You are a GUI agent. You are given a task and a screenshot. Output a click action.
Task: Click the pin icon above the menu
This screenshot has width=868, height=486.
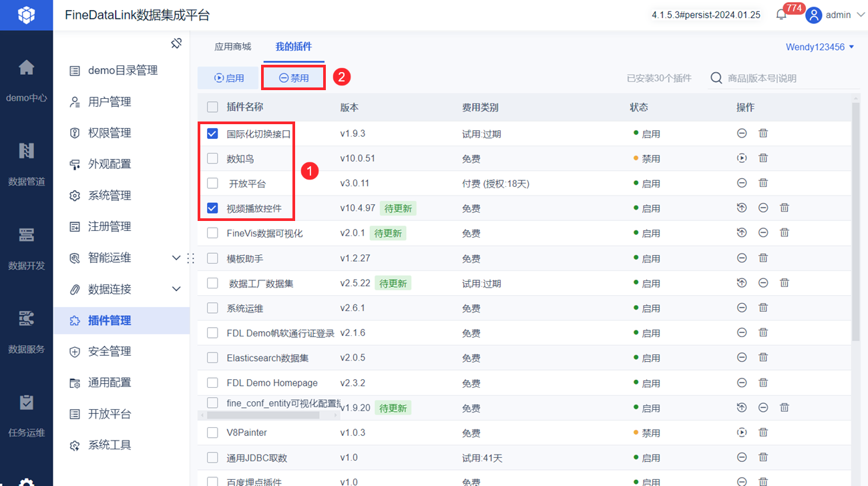pos(176,43)
